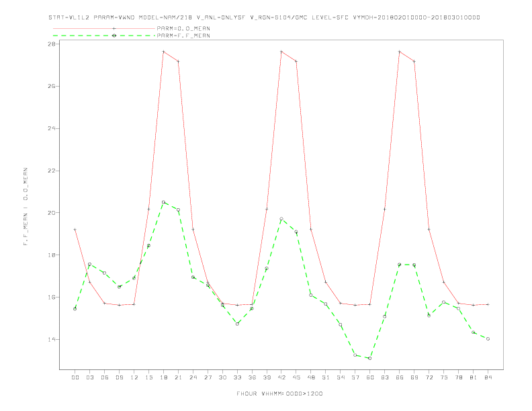This screenshot has height=411, width=532.
Task: Click y-axis tick label 20
Action: 52,213
